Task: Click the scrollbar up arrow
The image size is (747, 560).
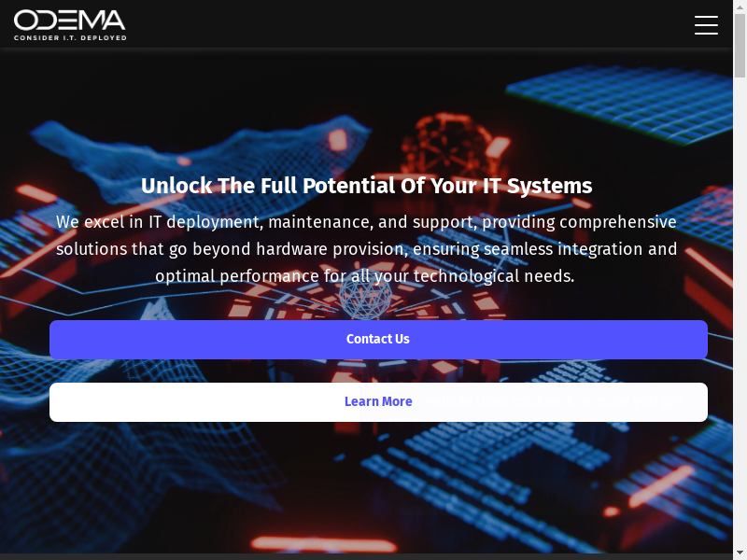Action: click(740, 6)
